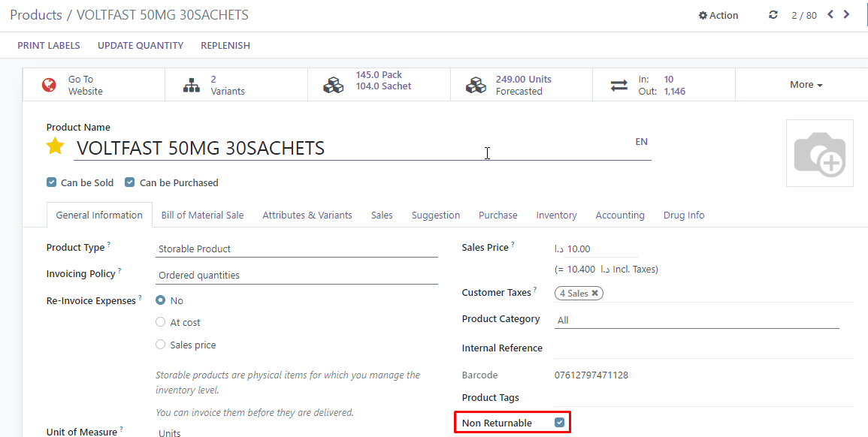Click help mark next to Product Type
Image resolution: width=868 pixels, height=437 pixels.
109,244
